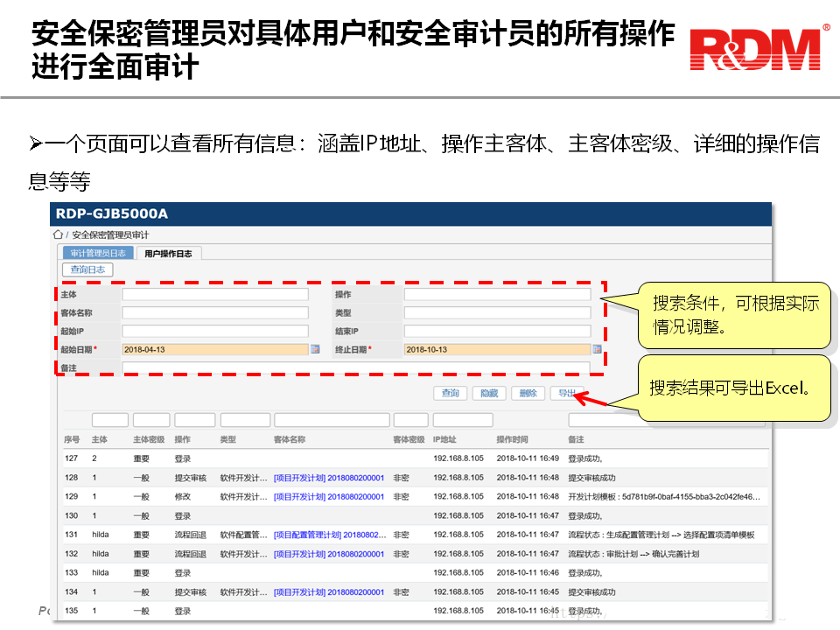Open link 项目配置管理计划 in row 131
This screenshot has height=630, width=840.
(330, 535)
